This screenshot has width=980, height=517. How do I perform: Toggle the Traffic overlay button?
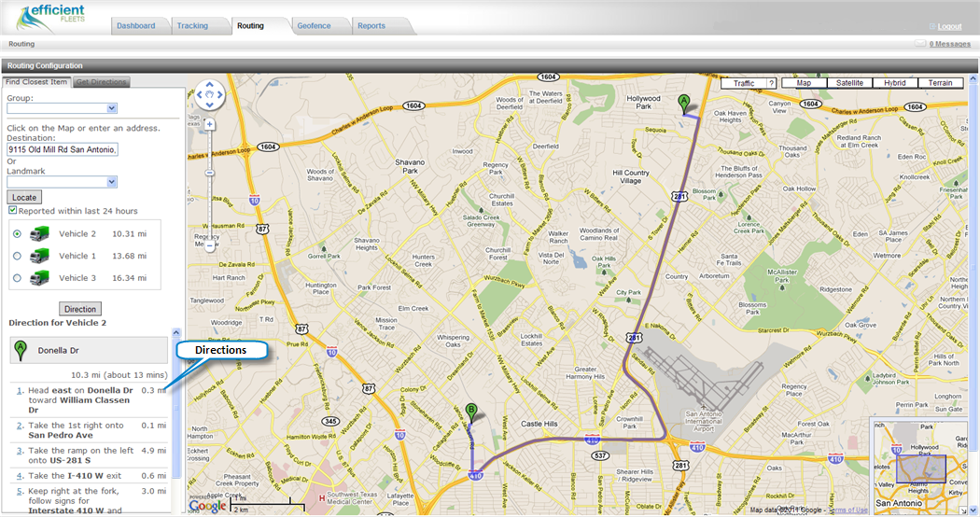[x=744, y=83]
